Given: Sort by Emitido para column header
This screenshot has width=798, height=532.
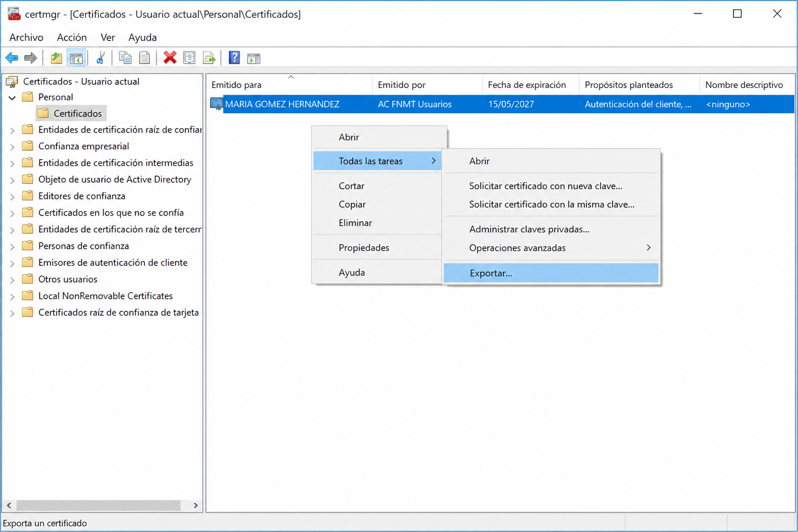Looking at the screenshot, I should 289,85.
